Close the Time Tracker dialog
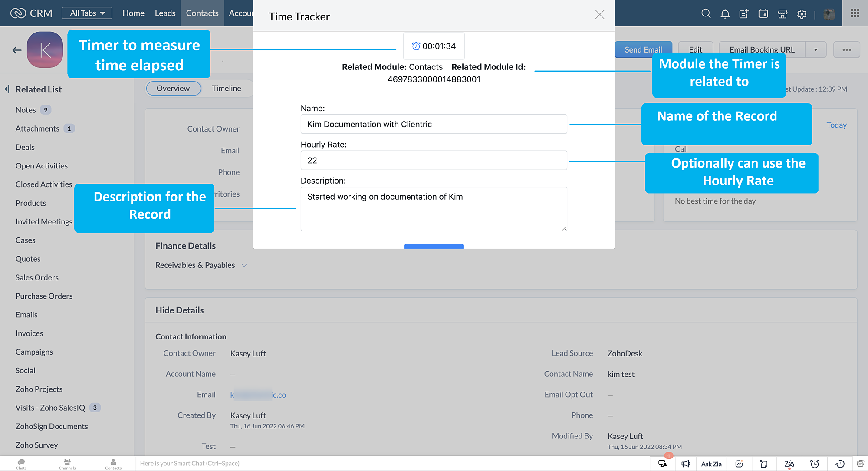 [599, 15]
